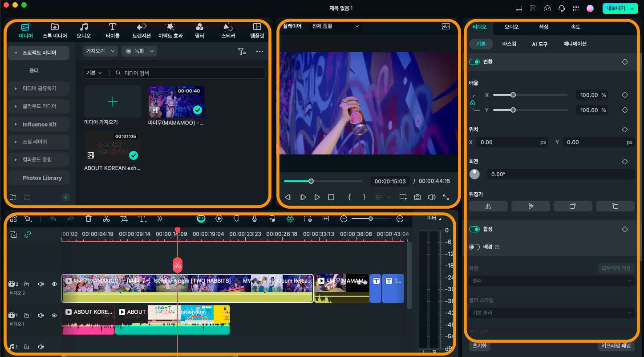The height and width of the screenshot is (357, 644).
Task: Click the 내보내기 (Export) button
Action: click(x=620, y=8)
